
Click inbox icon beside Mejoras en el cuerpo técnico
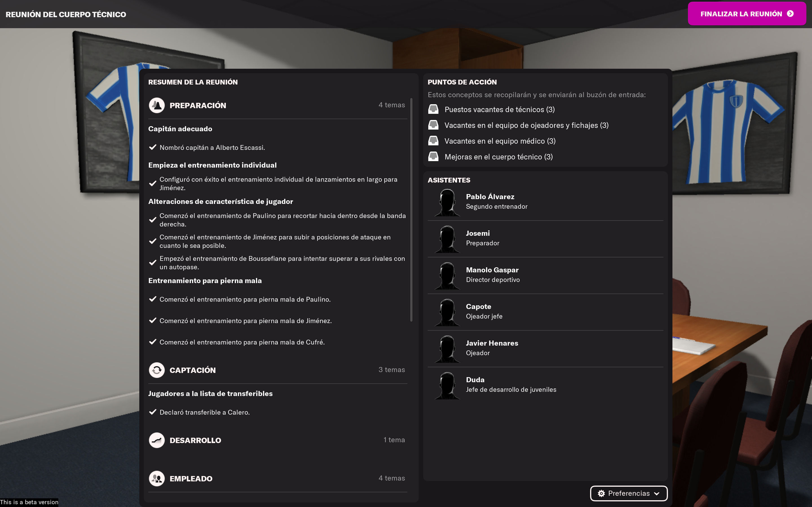[433, 157]
